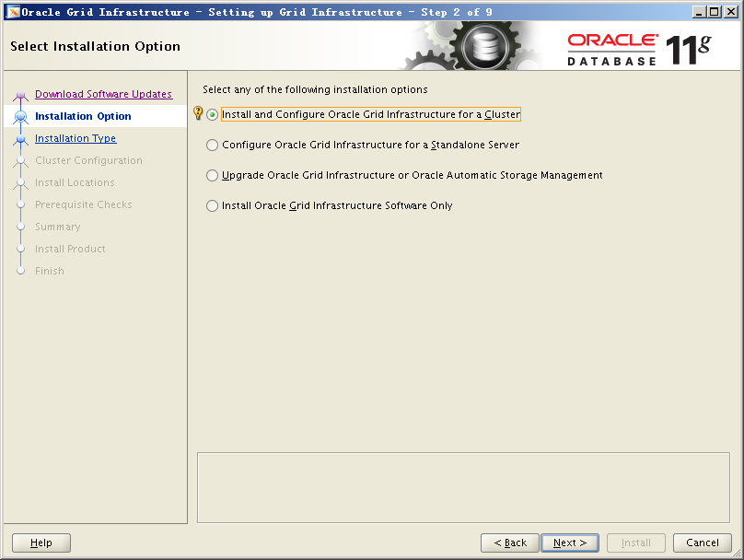This screenshot has width=744, height=560.
Task: Select Installation Option in the step list
Action: tap(83, 116)
